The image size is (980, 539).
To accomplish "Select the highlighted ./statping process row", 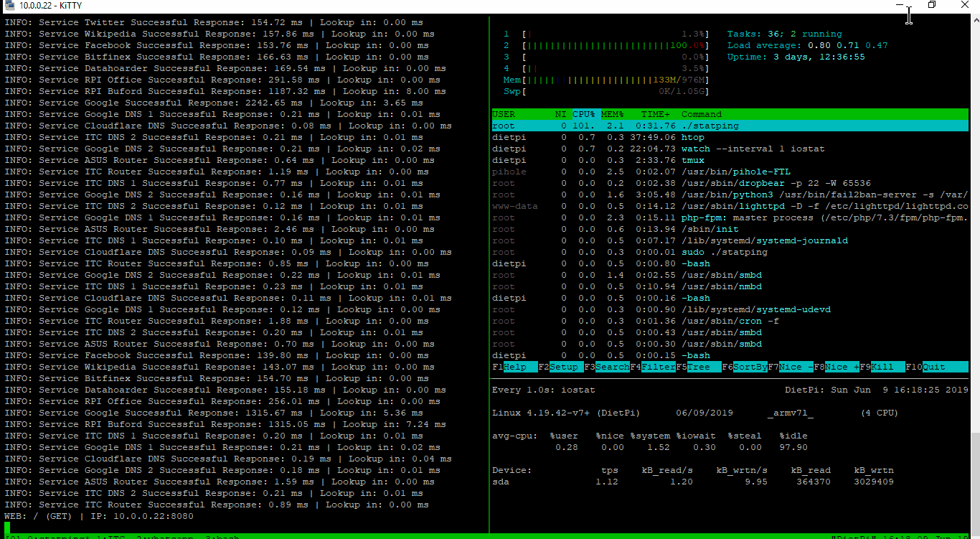I will (x=730, y=126).
